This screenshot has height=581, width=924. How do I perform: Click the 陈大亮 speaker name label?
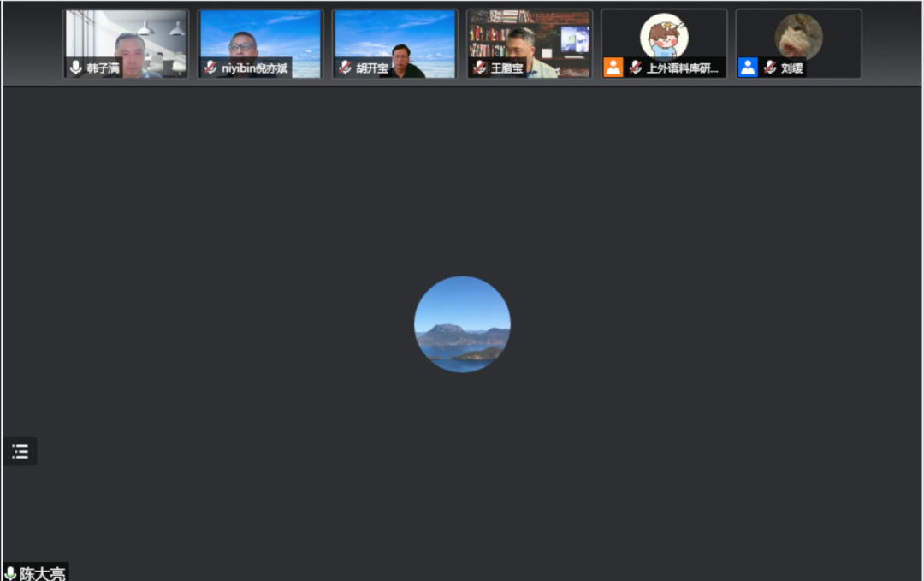[x=43, y=573]
